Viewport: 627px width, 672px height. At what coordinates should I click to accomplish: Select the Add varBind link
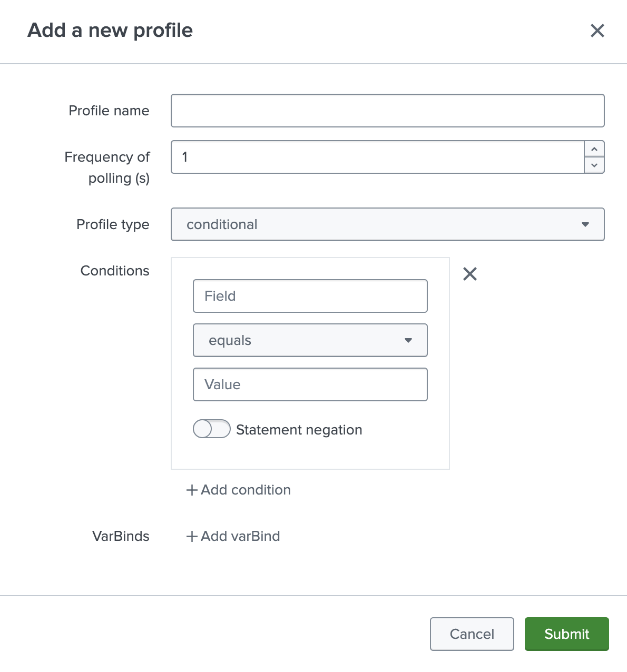tap(239, 536)
